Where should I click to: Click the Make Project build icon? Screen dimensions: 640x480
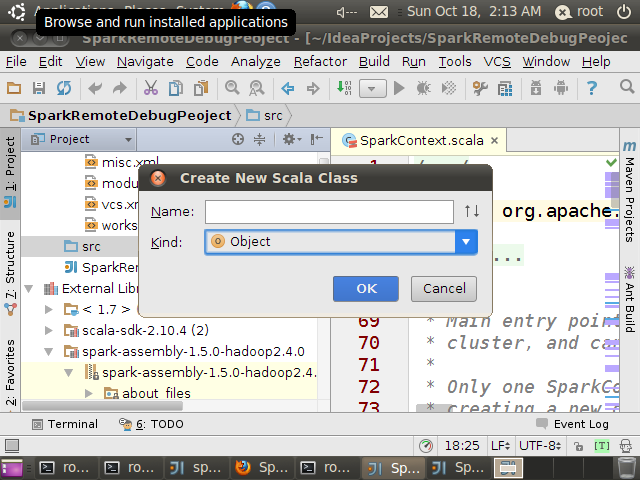(x=344, y=88)
